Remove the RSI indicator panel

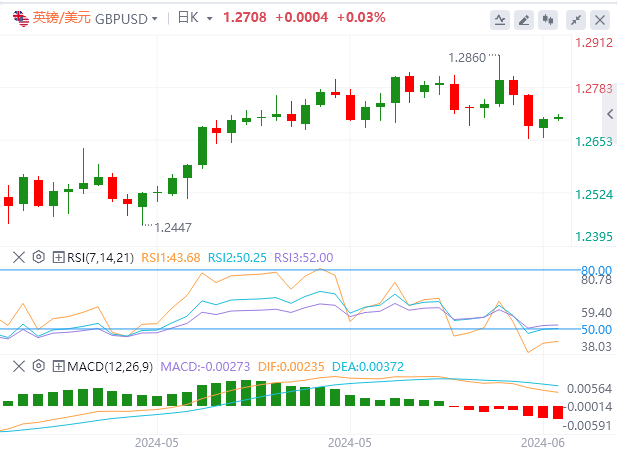click(x=18, y=257)
